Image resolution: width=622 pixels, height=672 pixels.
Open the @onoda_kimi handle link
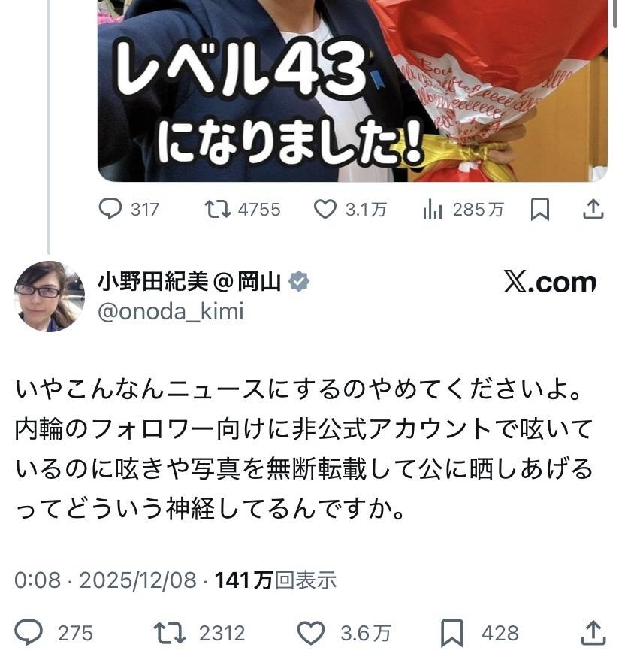171,312
